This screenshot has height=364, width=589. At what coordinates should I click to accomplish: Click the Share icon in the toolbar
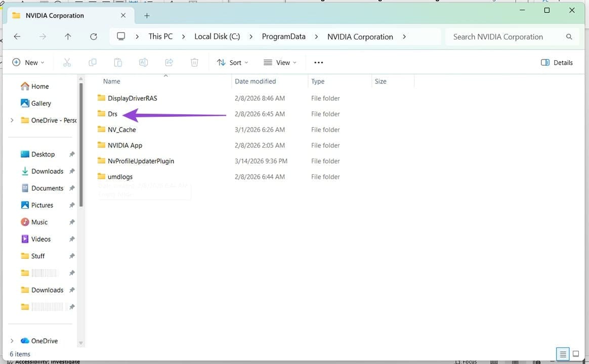pyautogui.click(x=169, y=62)
